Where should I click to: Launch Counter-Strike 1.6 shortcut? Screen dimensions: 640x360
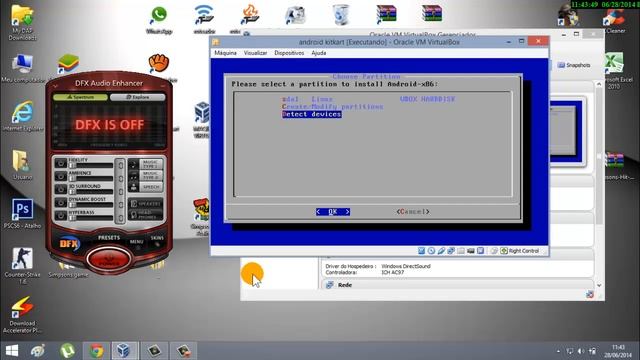tap(22, 265)
